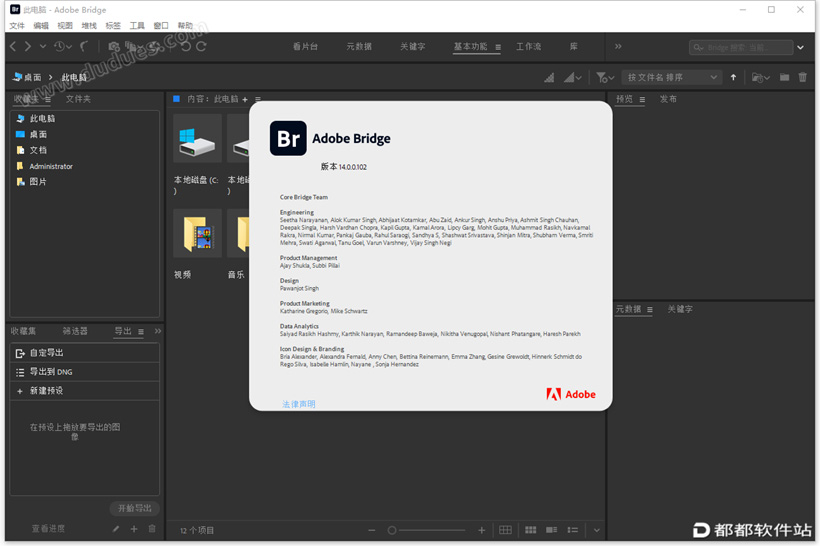Screen dimensions: 820x546
Task: Click the delete trash icon in toolbar
Action: (x=803, y=77)
